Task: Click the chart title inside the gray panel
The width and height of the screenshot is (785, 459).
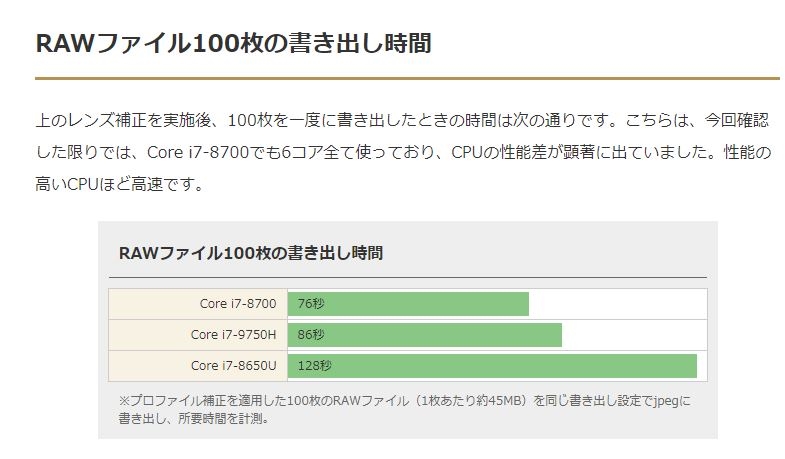Action: pyautogui.click(x=250, y=253)
